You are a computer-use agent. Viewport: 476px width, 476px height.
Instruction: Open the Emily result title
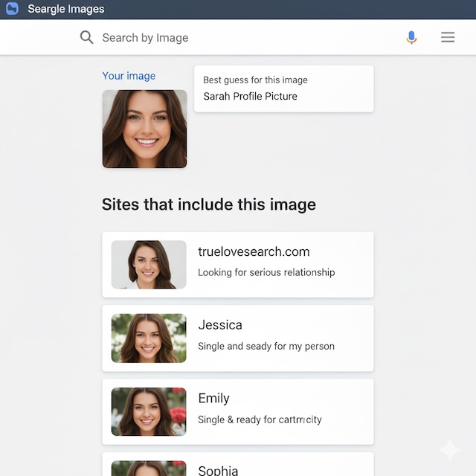(x=213, y=399)
